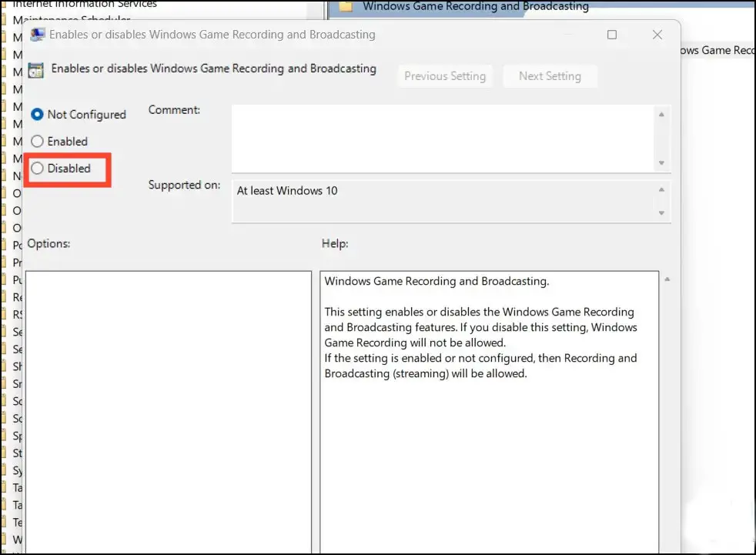Click inside the Comment text box
The image size is (756, 555).
(443, 139)
